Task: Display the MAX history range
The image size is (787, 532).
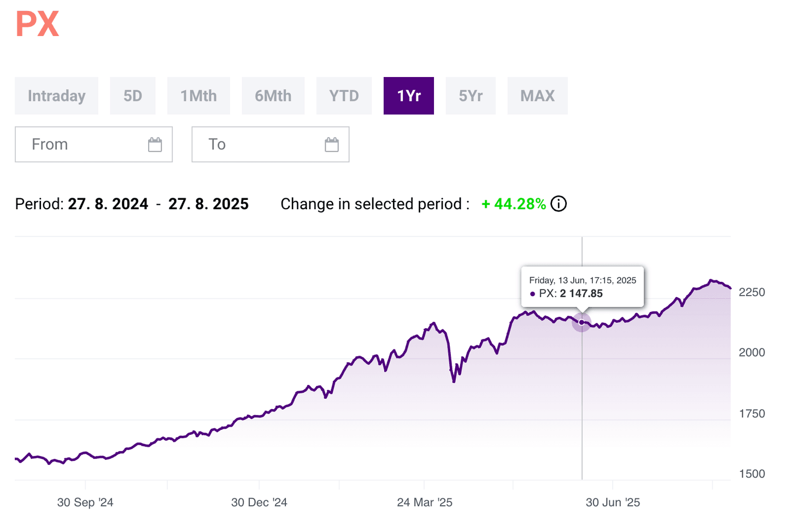Action: pyautogui.click(x=537, y=96)
